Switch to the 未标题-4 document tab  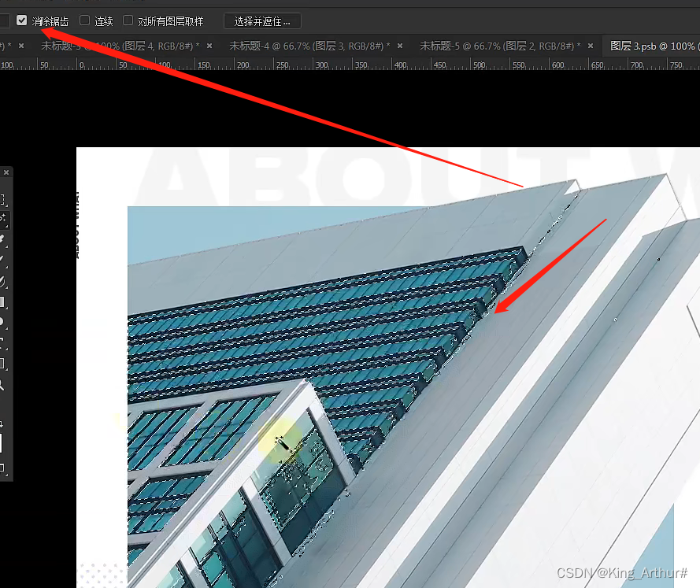pyautogui.click(x=309, y=46)
